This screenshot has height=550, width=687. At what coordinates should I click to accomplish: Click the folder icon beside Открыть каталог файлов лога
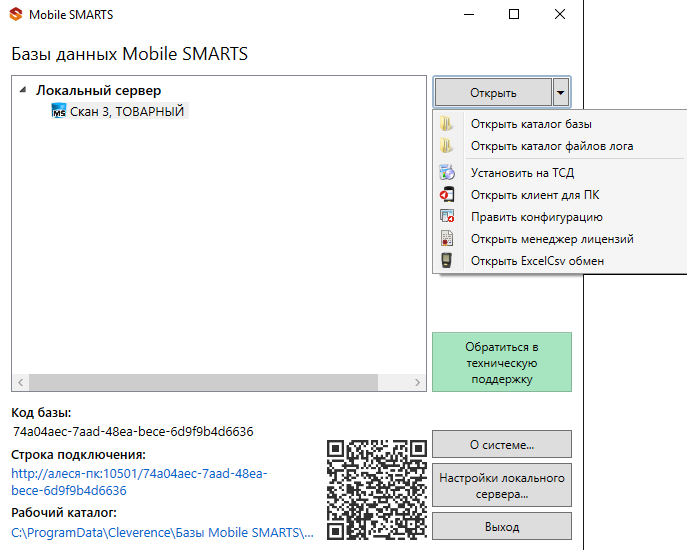coord(446,145)
